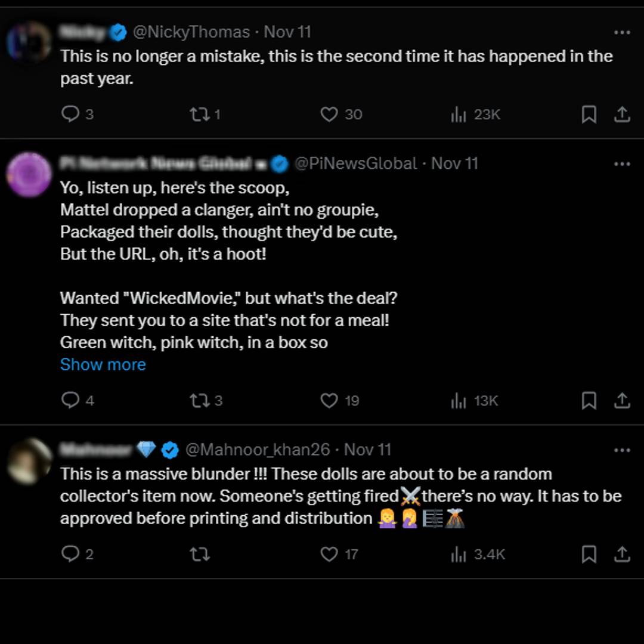
Task: Share the NickyThomas tweet
Action: pos(622,114)
